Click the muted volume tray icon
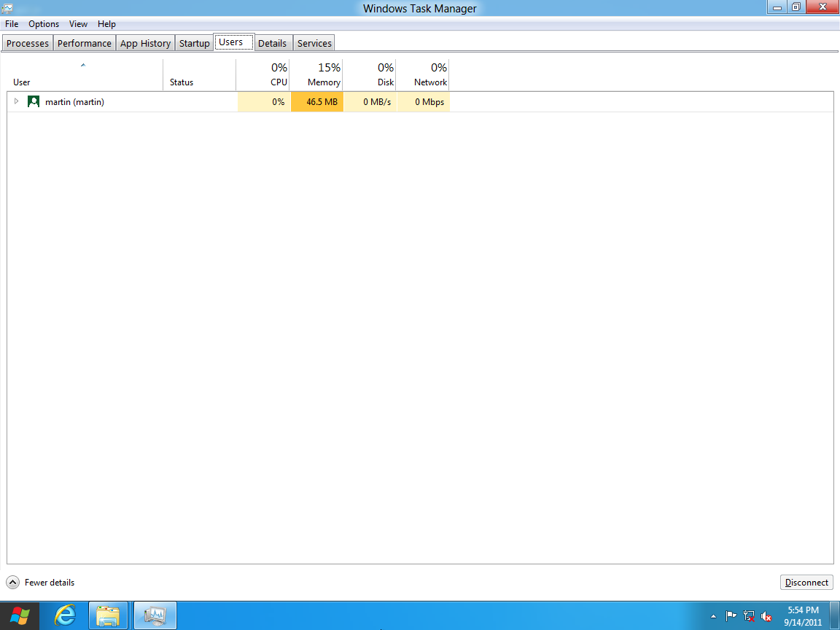 (x=766, y=617)
